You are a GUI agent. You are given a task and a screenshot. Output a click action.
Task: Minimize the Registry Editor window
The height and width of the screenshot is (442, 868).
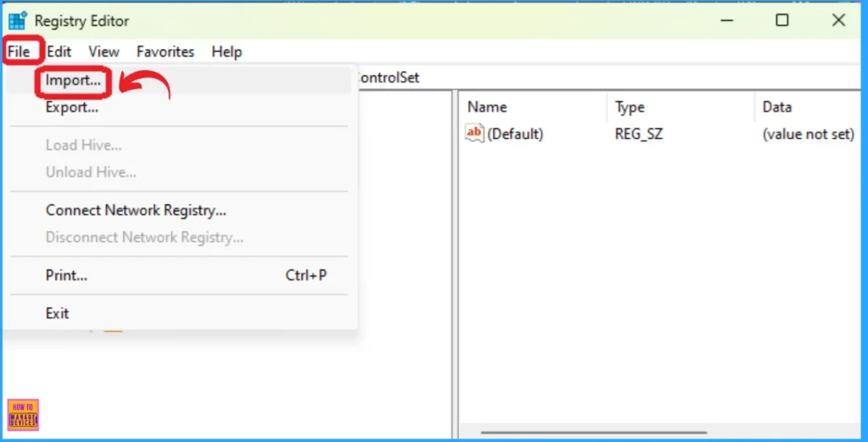click(726, 21)
